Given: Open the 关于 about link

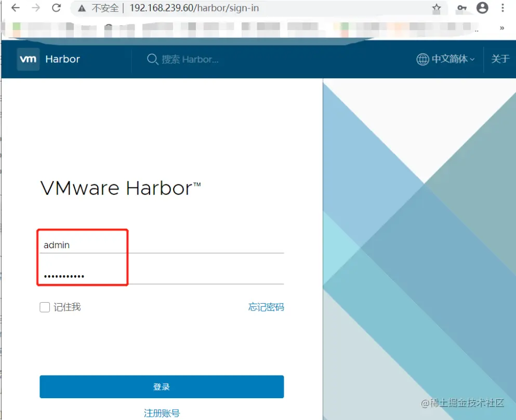Looking at the screenshot, I should tap(500, 59).
